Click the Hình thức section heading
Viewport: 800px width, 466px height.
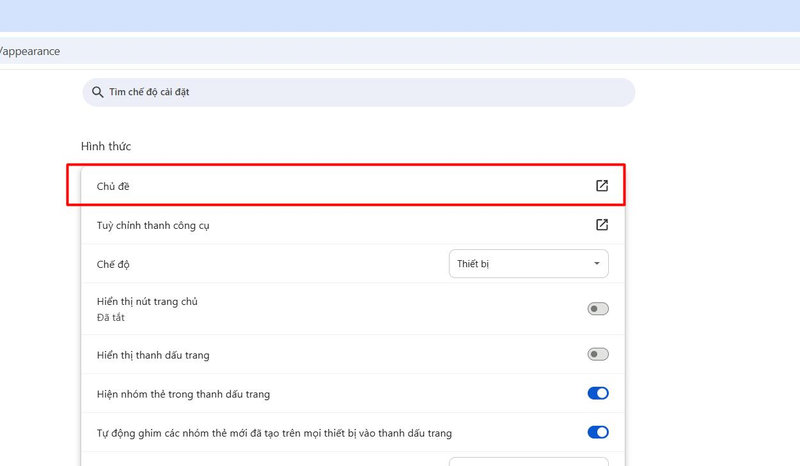pos(106,146)
